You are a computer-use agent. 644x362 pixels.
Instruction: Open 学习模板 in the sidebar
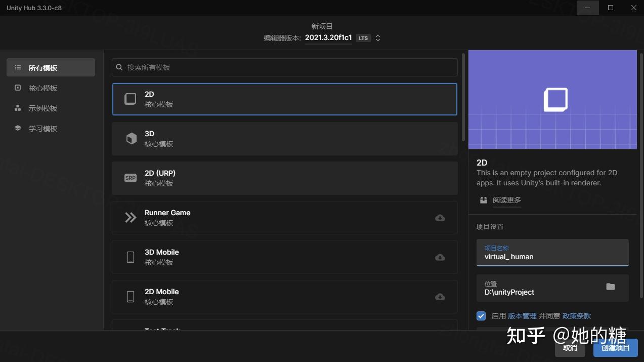43,128
